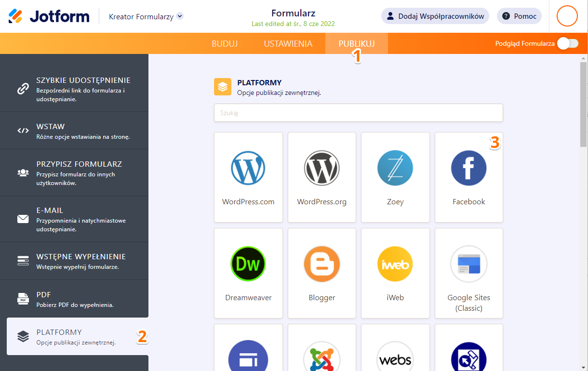Select the Blogger platform icon
The width and height of the screenshot is (588, 371).
[322, 264]
